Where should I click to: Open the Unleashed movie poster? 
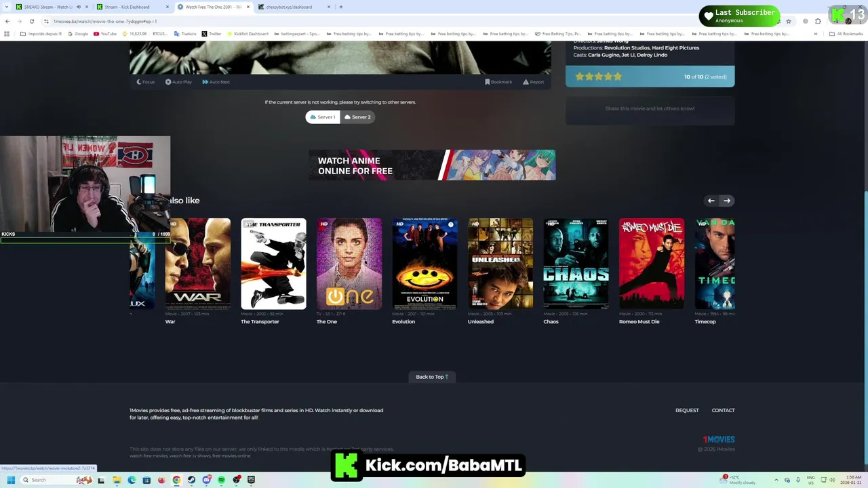500,264
